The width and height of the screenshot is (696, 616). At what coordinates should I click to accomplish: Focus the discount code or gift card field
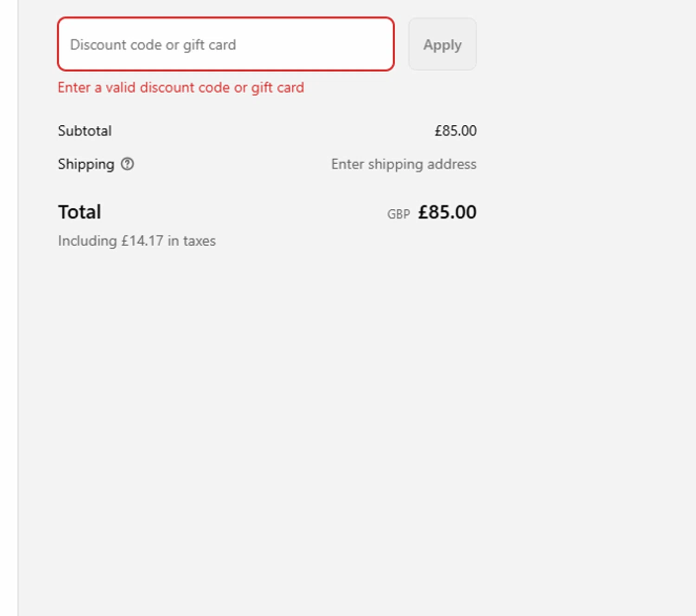pyautogui.click(x=226, y=45)
